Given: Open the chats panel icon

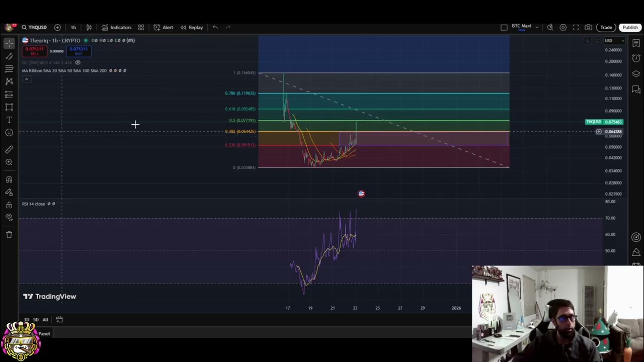Looking at the screenshot, I should pyautogui.click(x=636, y=89).
